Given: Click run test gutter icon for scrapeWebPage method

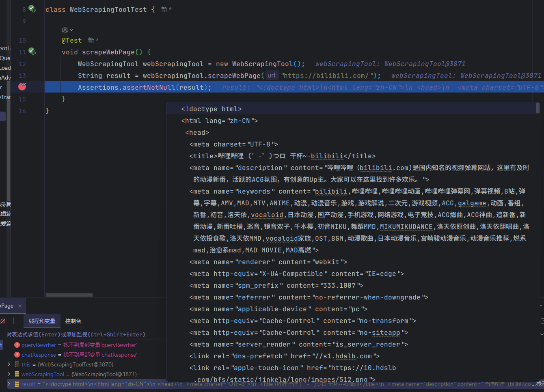Looking at the screenshot, I should point(32,52).
